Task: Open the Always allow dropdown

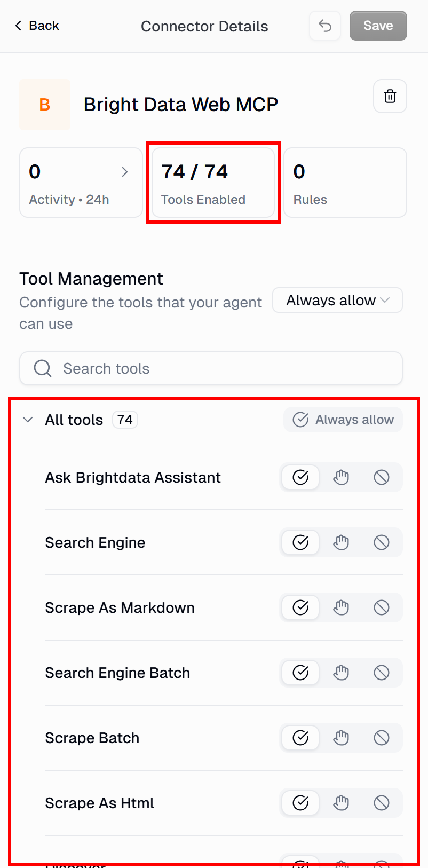Action: pyautogui.click(x=337, y=301)
